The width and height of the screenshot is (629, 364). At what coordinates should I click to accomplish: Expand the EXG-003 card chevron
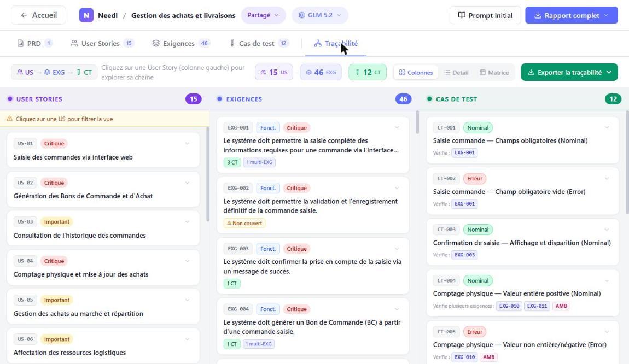click(397, 249)
